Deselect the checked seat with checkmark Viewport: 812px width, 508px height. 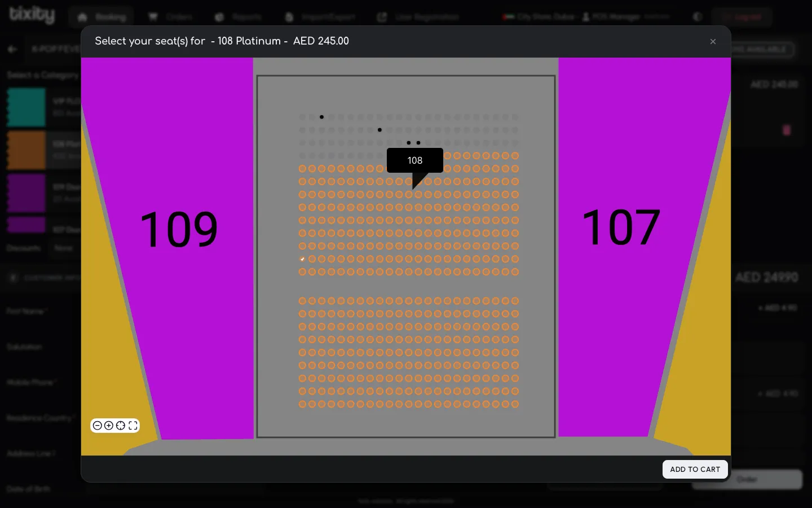[302, 259]
